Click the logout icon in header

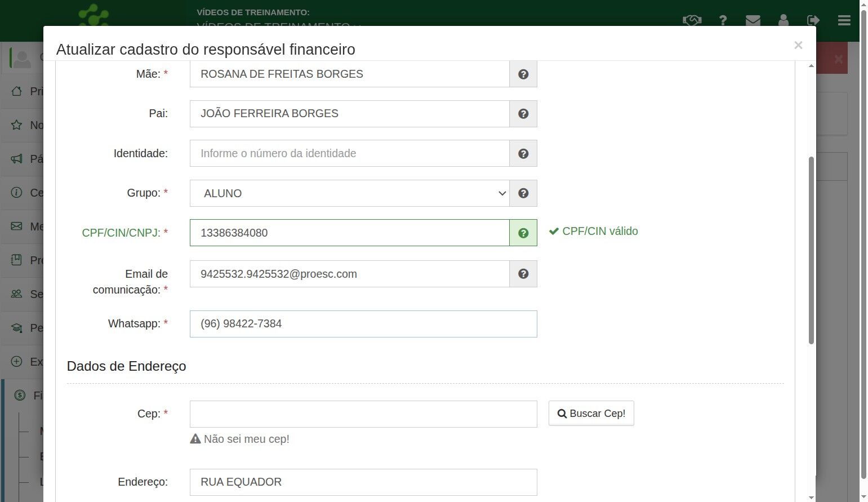[x=813, y=20]
